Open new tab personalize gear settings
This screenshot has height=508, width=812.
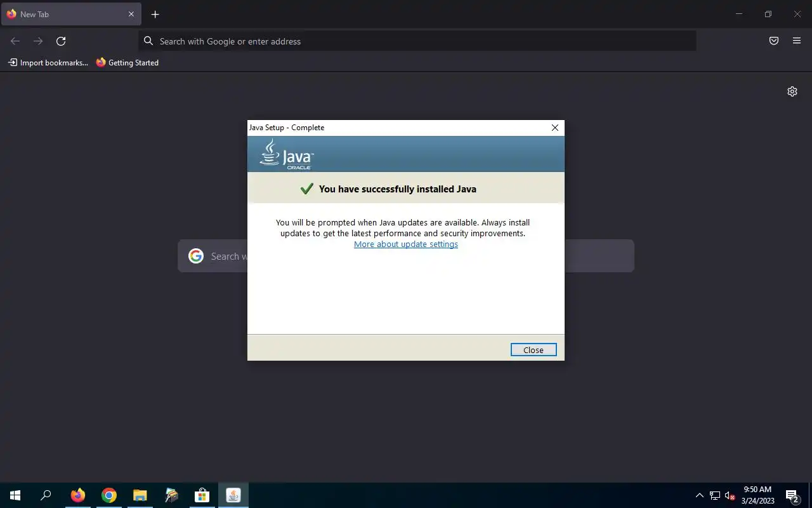click(792, 91)
